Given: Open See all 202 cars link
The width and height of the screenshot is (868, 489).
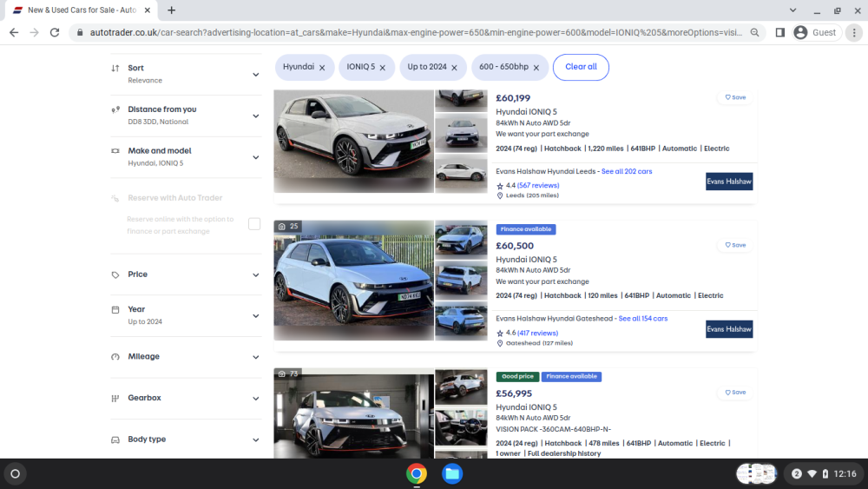Looking at the screenshot, I should click(x=627, y=172).
